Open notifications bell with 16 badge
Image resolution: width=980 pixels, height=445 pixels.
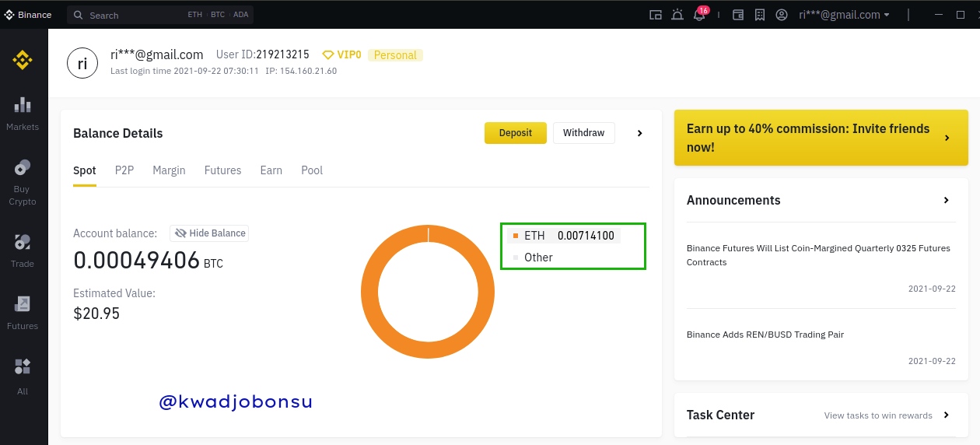click(x=701, y=13)
